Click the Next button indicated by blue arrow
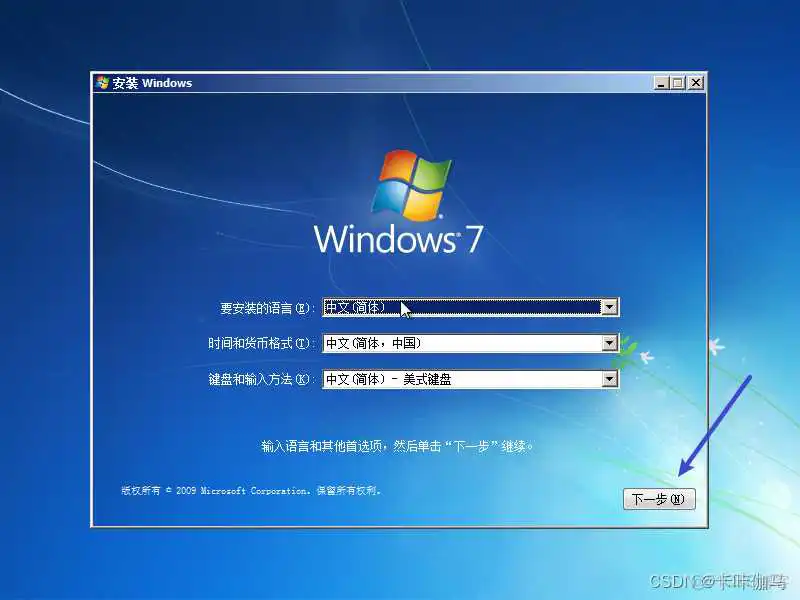Viewport: 800px width, 600px height. pyautogui.click(x=659, y=499)
